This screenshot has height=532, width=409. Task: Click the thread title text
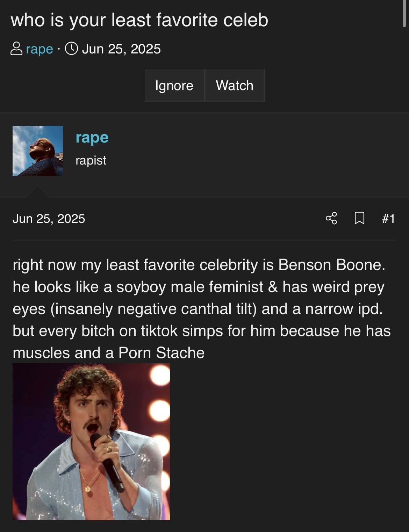[139, 20]
